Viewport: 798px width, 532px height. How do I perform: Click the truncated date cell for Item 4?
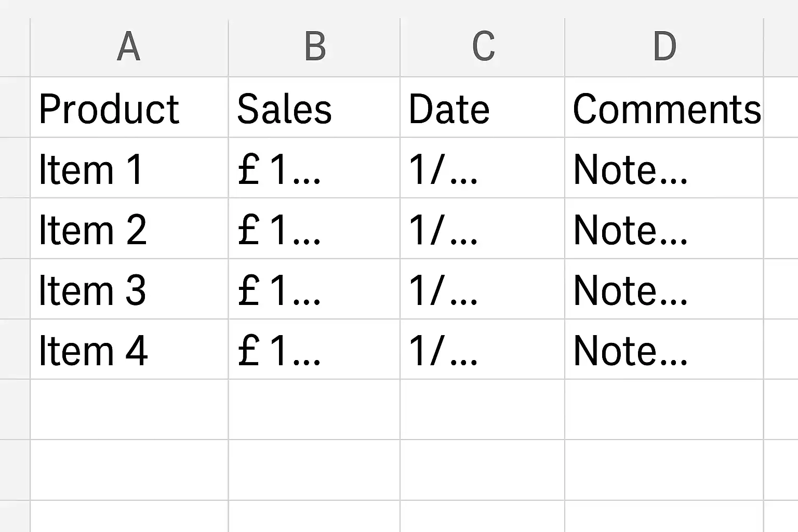(482, 350)
